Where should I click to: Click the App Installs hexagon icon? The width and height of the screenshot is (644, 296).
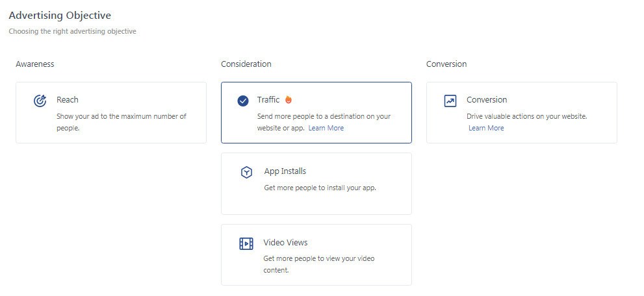(x=246, y=173)
